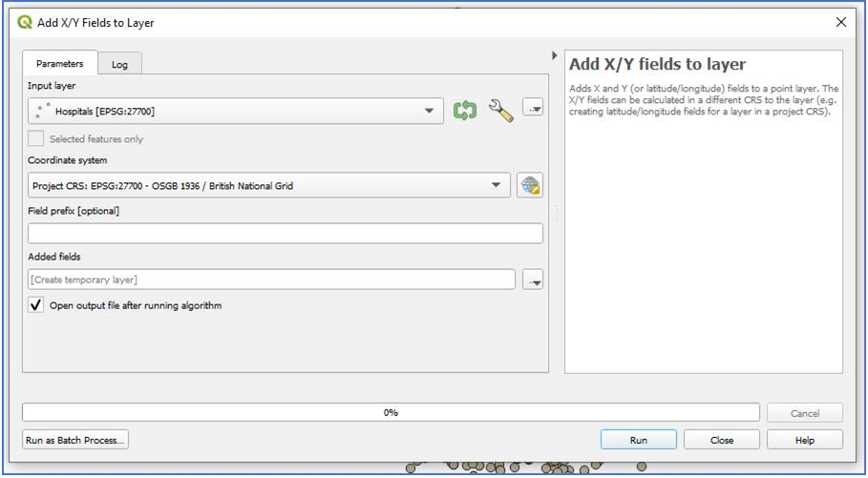This screenshot has height=478, width=868.
Task: Uncheck Open output file after running algorithm
Action: click(36, 305)
